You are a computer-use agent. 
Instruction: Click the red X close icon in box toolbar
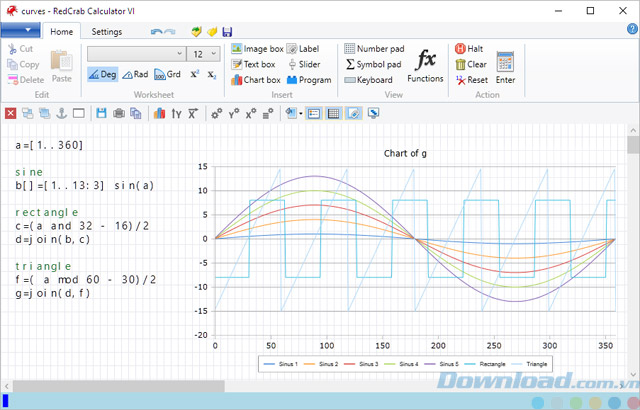click(11, 113)
